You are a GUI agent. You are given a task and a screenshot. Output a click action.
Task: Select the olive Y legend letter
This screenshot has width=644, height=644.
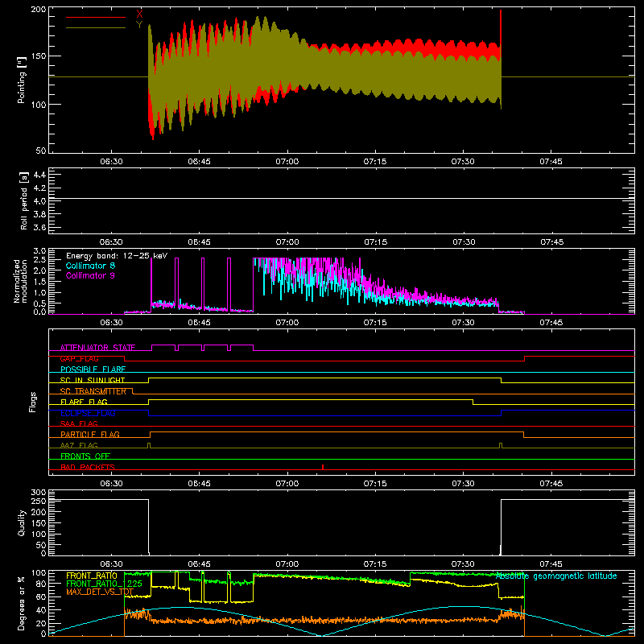pos(139,25)
